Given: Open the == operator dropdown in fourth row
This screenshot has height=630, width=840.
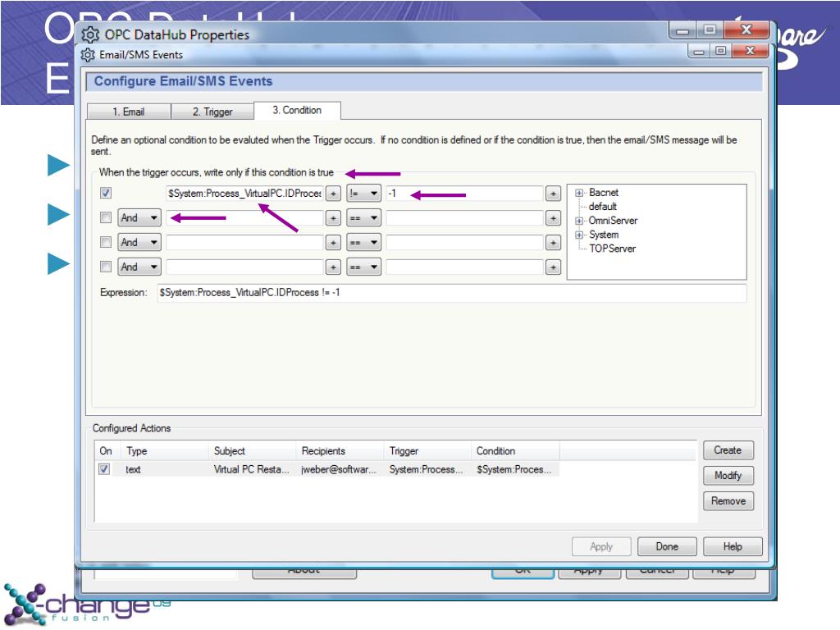Looking at the screenshot, I should pos(363,267).
